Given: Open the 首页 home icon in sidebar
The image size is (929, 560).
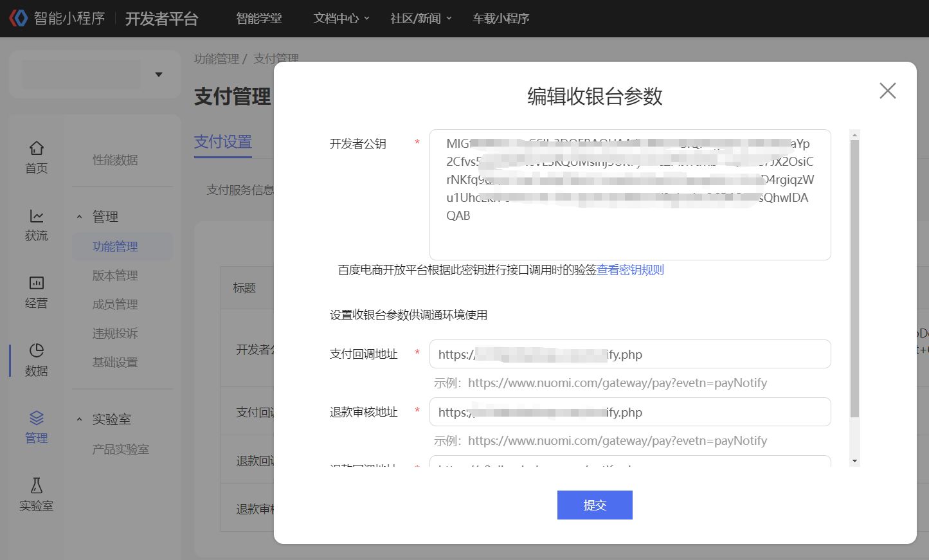Looking at the screenshot, I should click(x=37, y=149).
